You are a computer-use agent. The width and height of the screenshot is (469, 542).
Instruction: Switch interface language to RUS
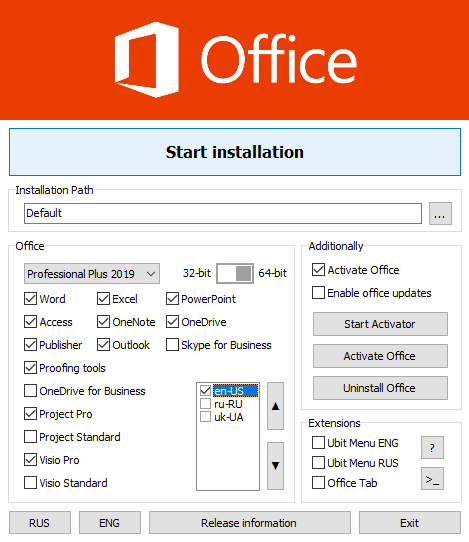point(40,523)
